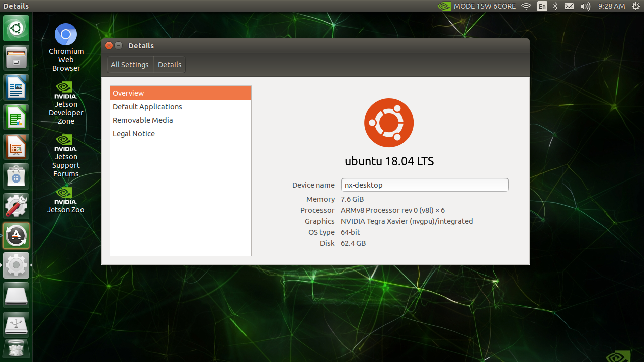The width and height of the screenshot is (644, 362).
Task: Open the session power gear menu
Action: tap(635, 6)
